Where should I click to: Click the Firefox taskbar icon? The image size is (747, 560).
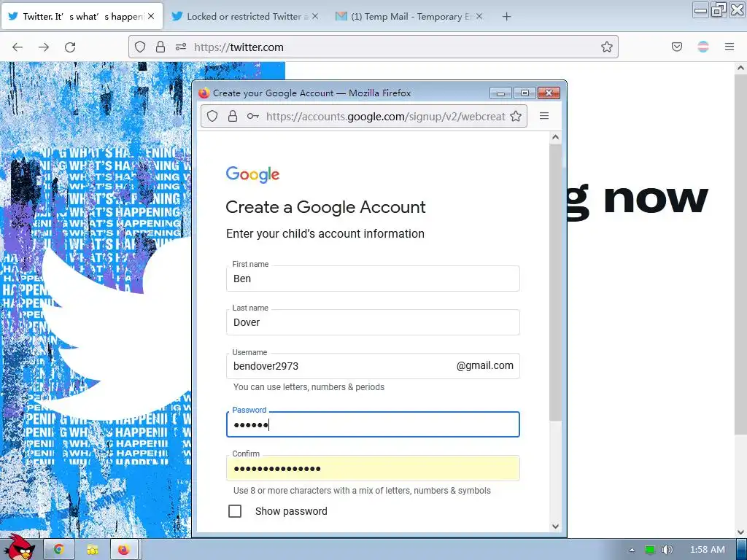tap(124, 550)
